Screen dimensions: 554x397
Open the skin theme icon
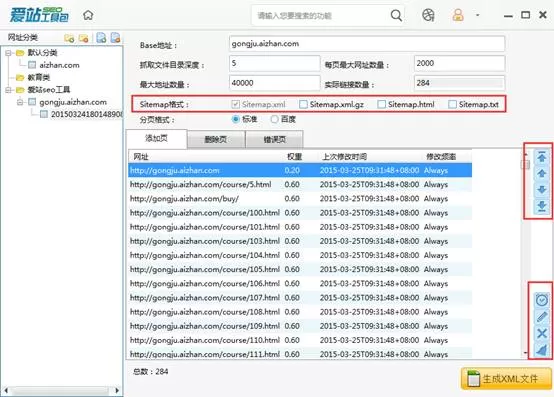428,15
